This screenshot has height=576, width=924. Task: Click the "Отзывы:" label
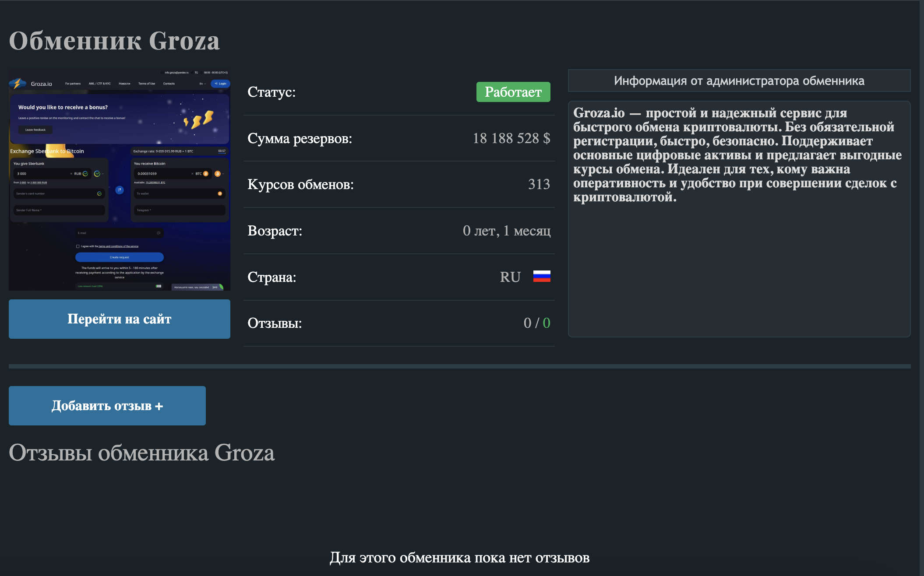tap(275, 323)
